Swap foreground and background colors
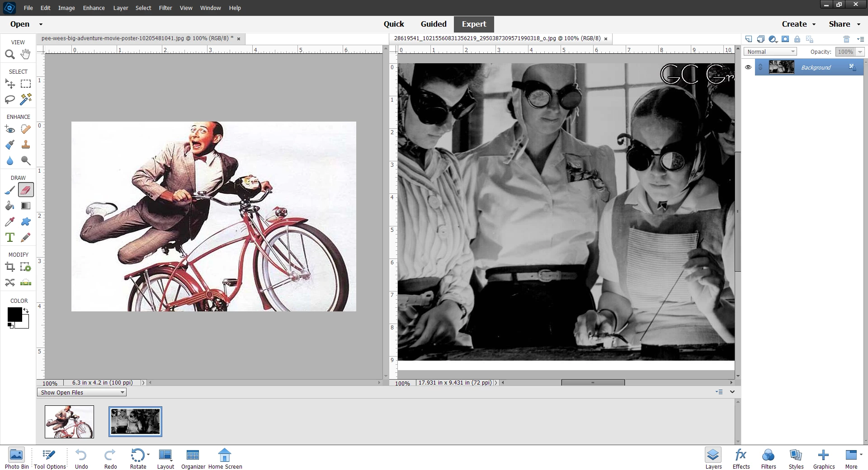 26,310
